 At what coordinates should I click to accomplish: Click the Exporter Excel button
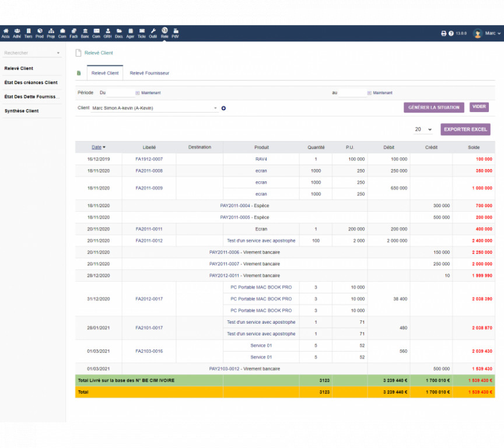pyautogui.click(x=465, y=129)
